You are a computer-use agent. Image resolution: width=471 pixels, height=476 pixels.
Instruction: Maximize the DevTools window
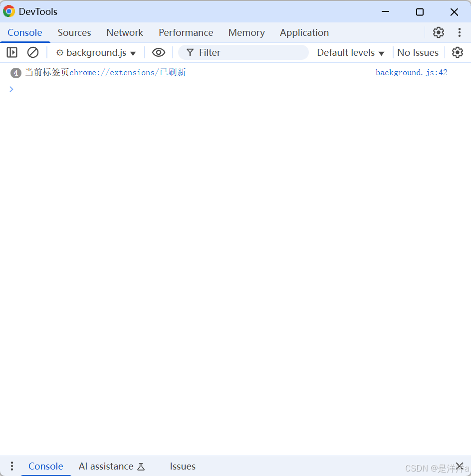click(x=420, y=11)
